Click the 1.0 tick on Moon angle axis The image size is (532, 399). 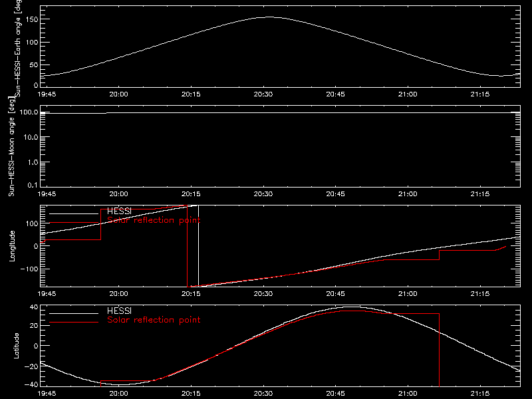pyautogui.click(x=33, y=162)
